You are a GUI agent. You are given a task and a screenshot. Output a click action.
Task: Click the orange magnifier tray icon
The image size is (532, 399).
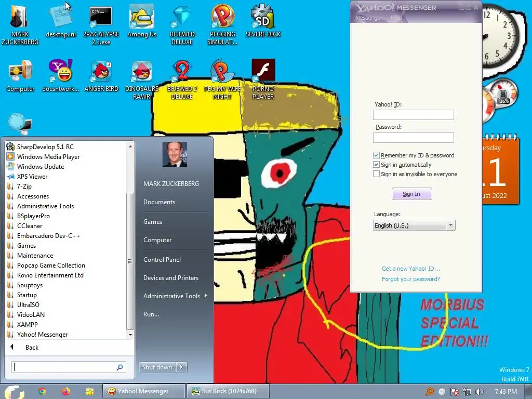click(430, 392)
